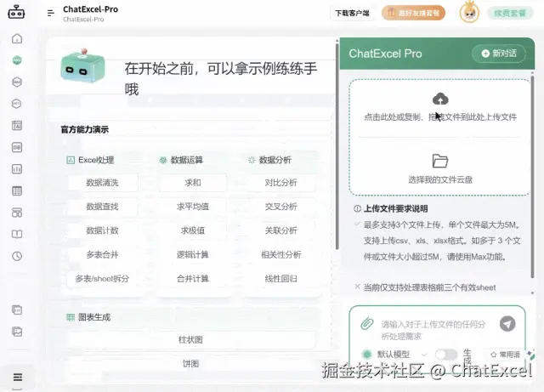The height and width of the screenshot is (392, 544).
Task: Expand the 默认模型 dropdown chevron
Action: 423,355
